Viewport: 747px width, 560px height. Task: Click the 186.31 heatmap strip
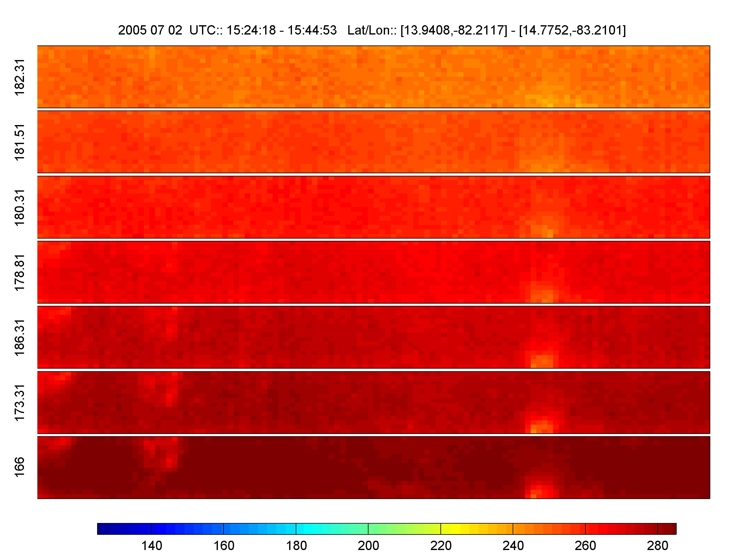point(373,337)
